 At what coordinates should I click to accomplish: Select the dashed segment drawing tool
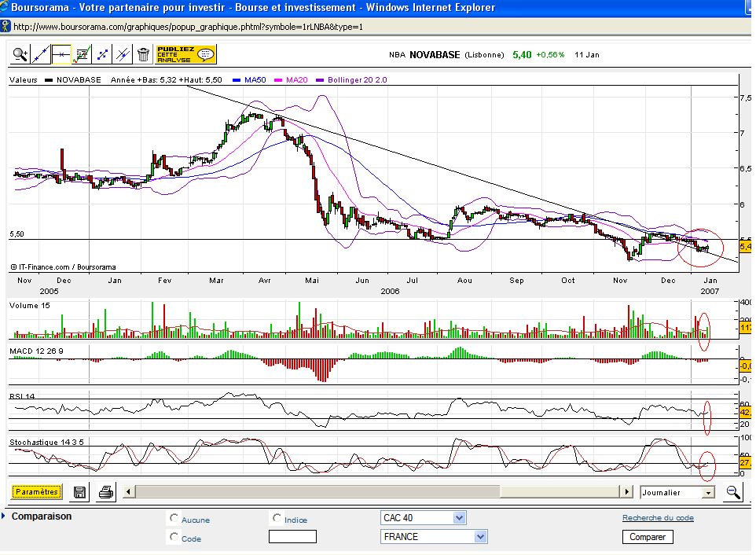click(x=102, y=54)
